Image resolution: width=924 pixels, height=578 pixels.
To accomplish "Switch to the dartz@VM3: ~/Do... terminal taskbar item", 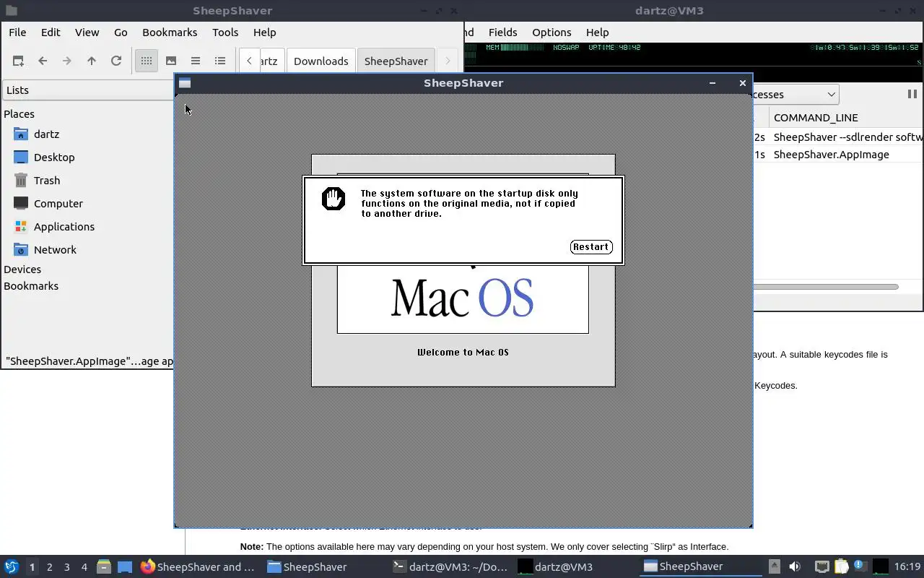I will 450,567.
